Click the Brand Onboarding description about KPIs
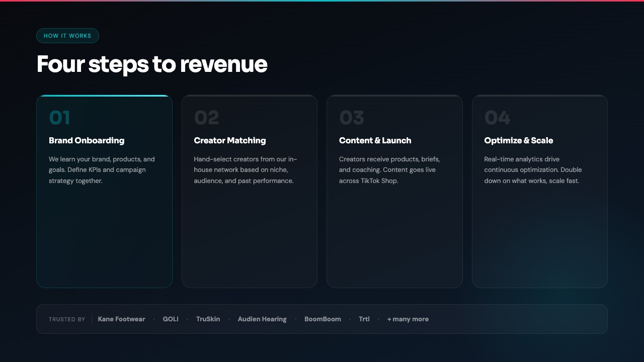The image size is (644, 362). click(x=102, y=170)
